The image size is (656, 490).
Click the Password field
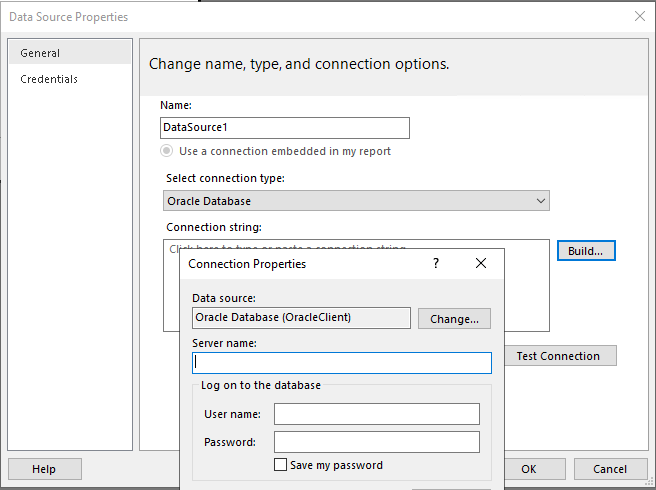point(377,442)
